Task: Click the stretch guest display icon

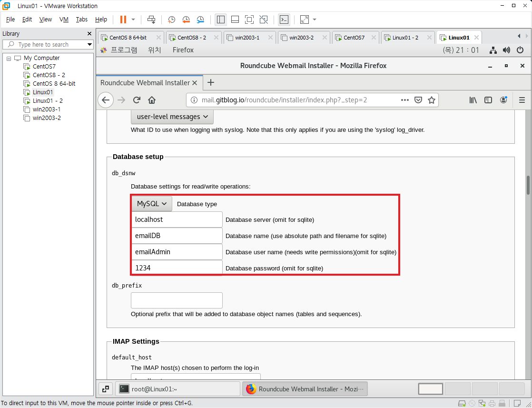Action: pos(305,20)
